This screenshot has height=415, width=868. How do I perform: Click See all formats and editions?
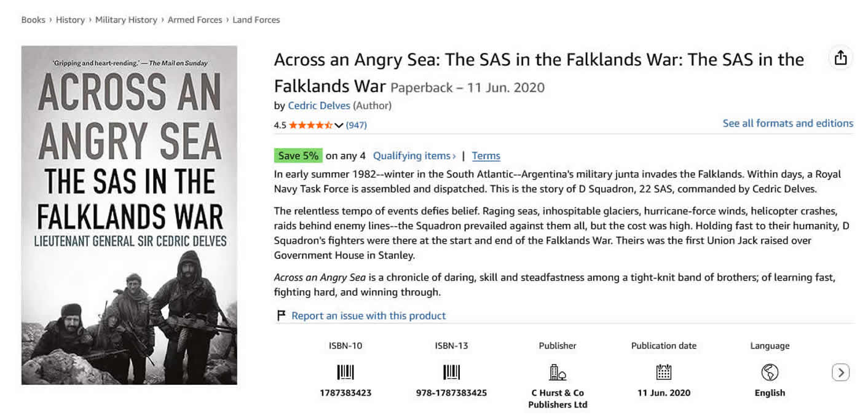[x=787, y=123]
